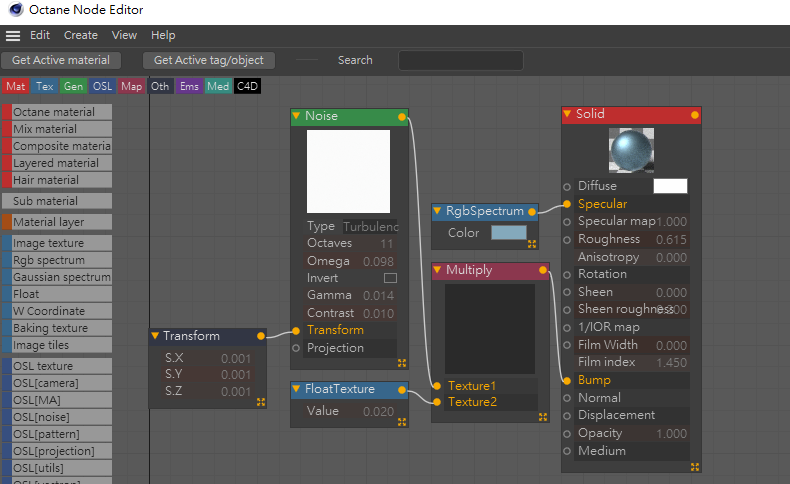Click the Solid material sphere preview

click(x=631, y=150)
